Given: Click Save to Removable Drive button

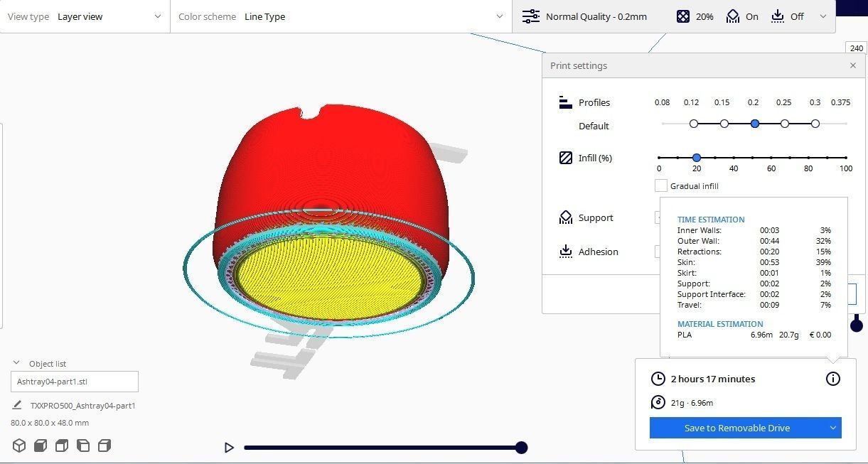Looking at the screenshot, I should pyautogui.click(x=736, y=428).
